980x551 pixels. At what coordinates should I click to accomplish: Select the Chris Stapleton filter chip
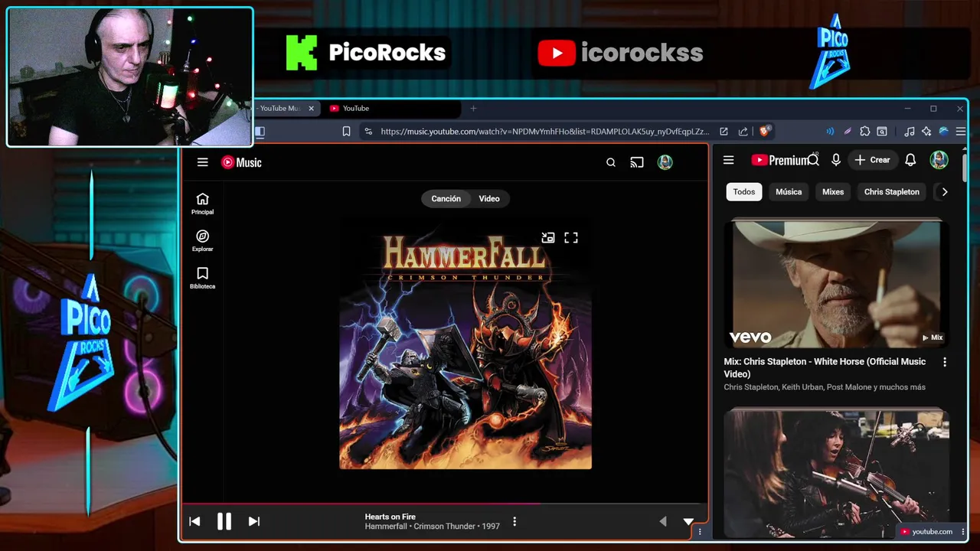(x=892, y=192)
